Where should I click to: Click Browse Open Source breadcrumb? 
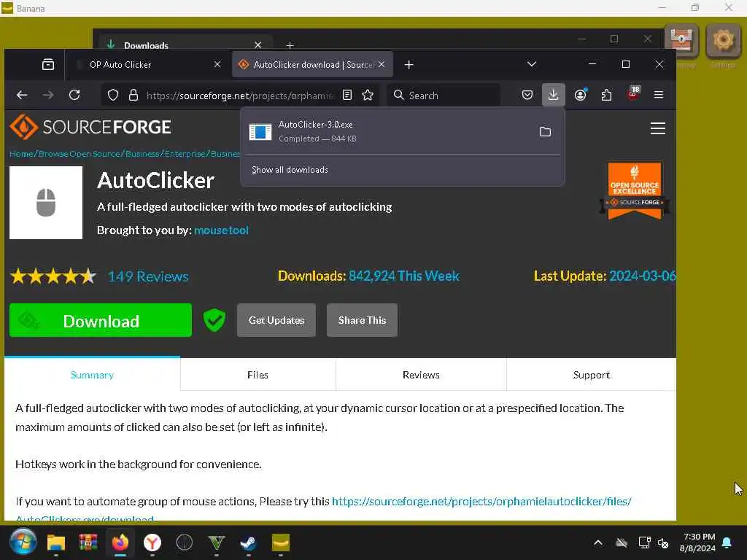tap(79, 154)
